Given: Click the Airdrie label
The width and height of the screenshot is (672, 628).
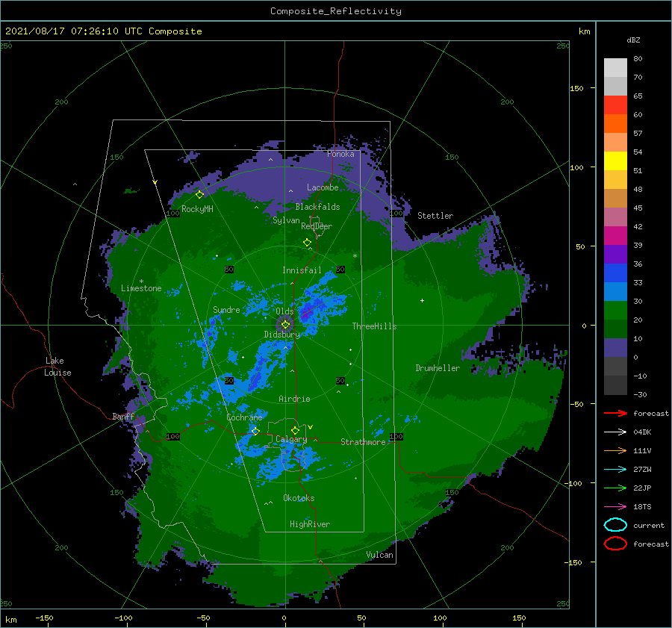Looking at the screenshot, I should pyautogui.click(x=294, y=399).
